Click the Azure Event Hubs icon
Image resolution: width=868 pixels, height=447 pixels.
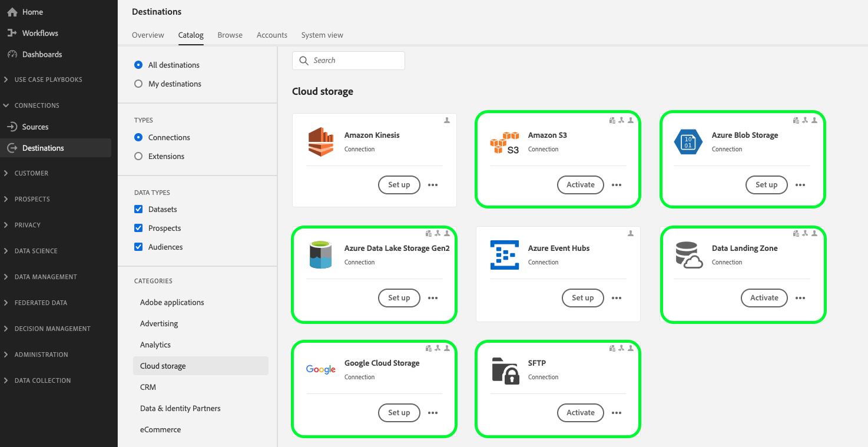point(505,255)
